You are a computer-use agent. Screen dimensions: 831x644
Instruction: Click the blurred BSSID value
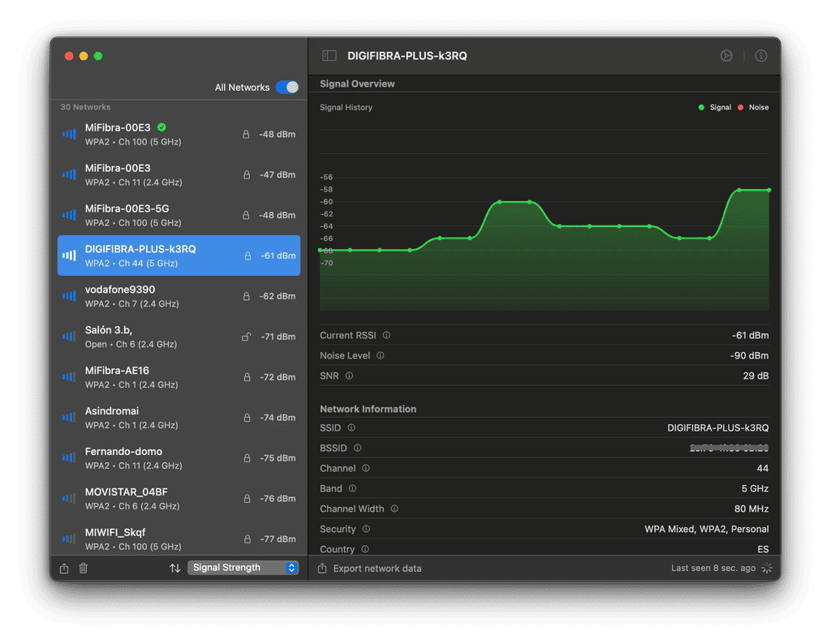tap(729, 448)
